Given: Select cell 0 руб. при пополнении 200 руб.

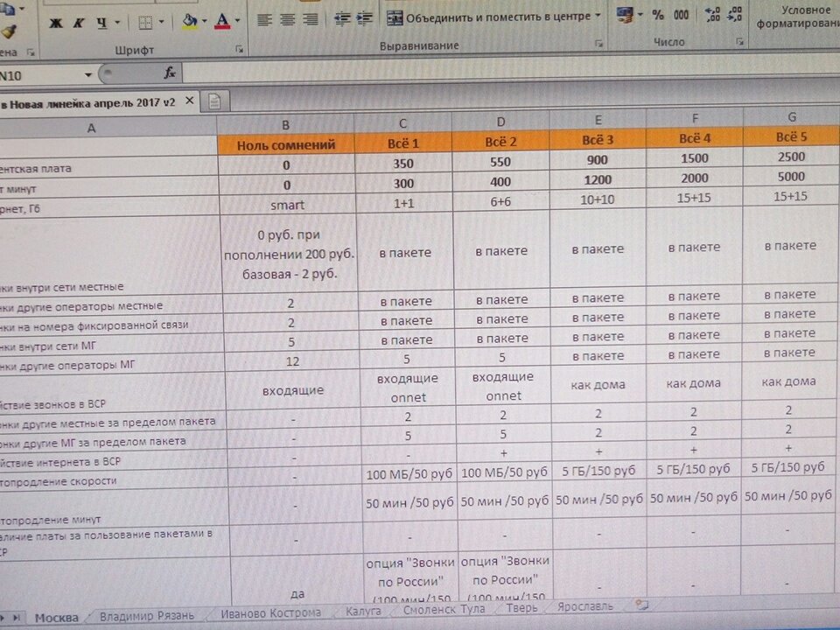Looking at the screenshot, I should (289, 254).
